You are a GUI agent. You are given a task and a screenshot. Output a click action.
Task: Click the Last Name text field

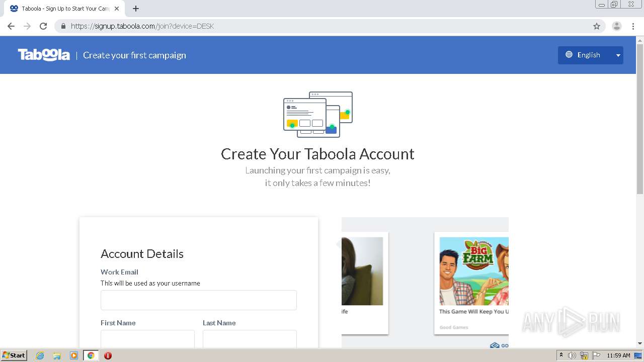pyautogui.click(x=250, y=339)
